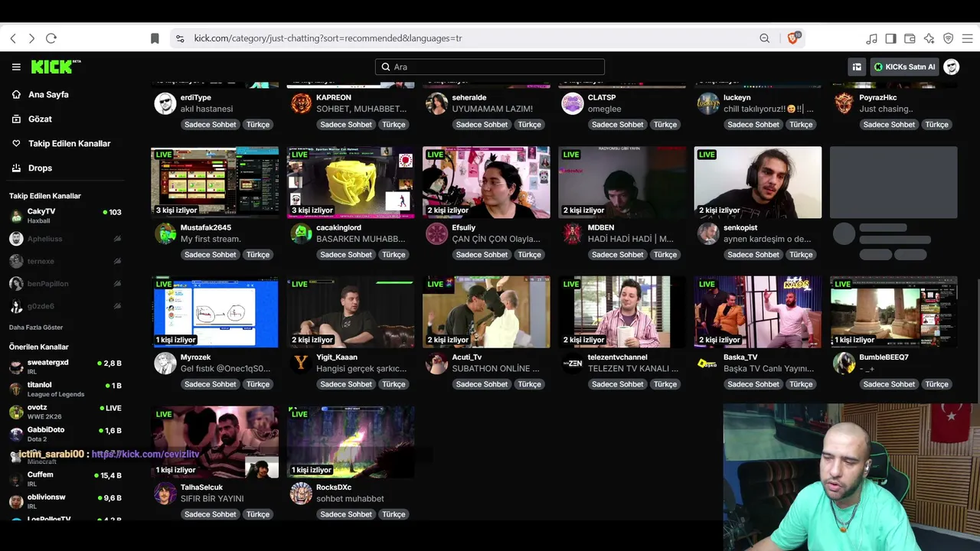Collapse the Kick sidebar with the hamburger icon

point(16,67)
